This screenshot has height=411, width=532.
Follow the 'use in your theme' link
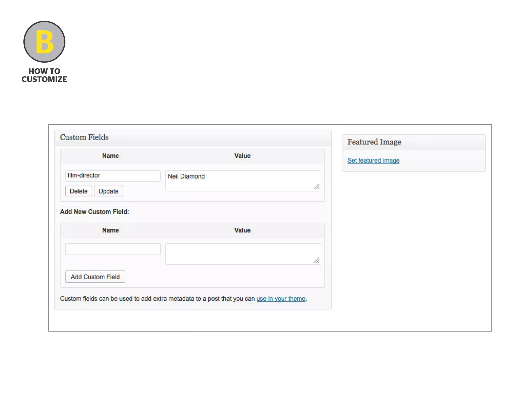tap(281, 299)
